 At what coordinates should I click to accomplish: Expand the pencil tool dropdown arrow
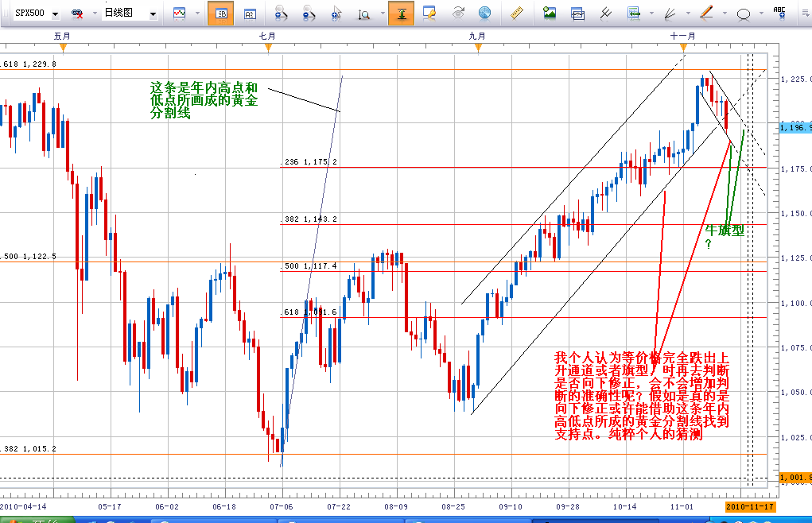[x=725, y=14]
